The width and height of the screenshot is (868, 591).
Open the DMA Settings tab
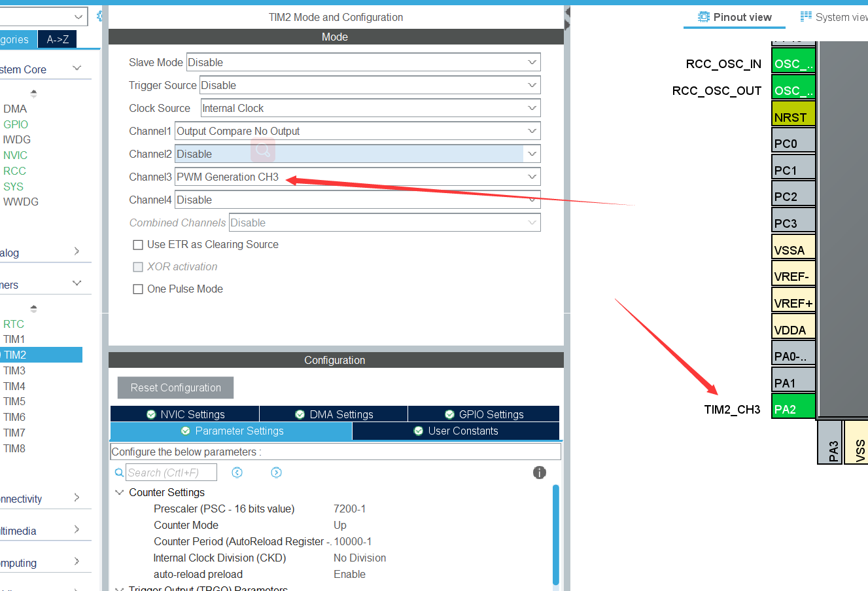pos(334,414)
